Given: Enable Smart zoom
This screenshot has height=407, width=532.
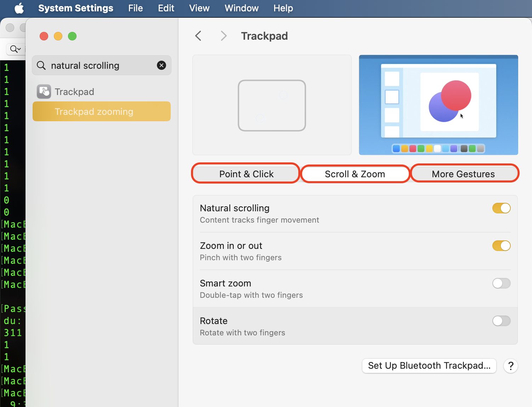Looking at the screenshot, I should 501,283.
